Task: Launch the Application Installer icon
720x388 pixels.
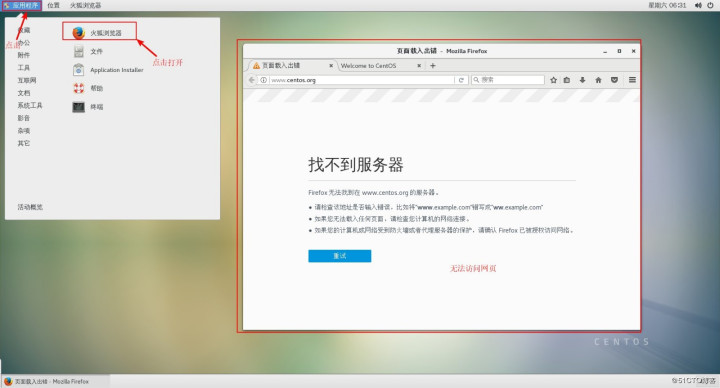Action: pos(79,70)
